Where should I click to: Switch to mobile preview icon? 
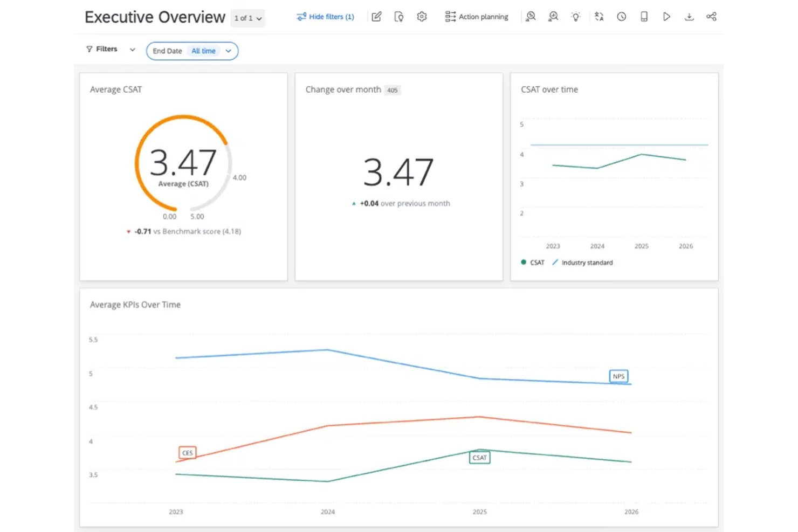644,17
